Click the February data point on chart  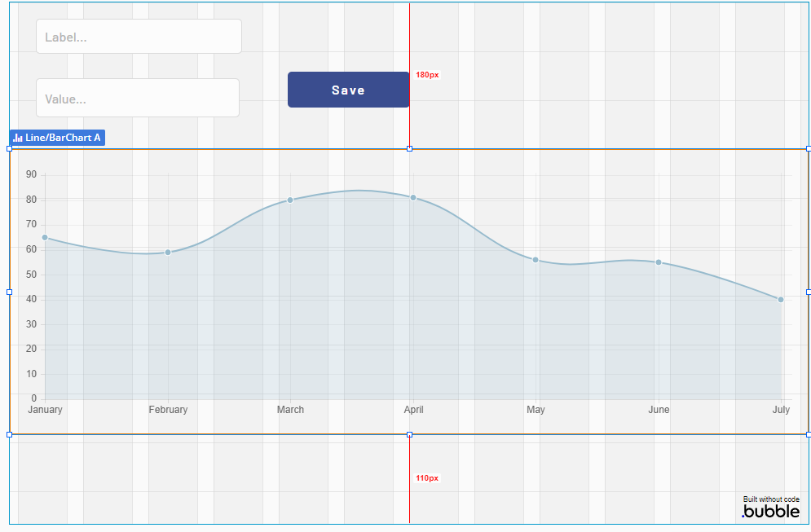(168, 253)
